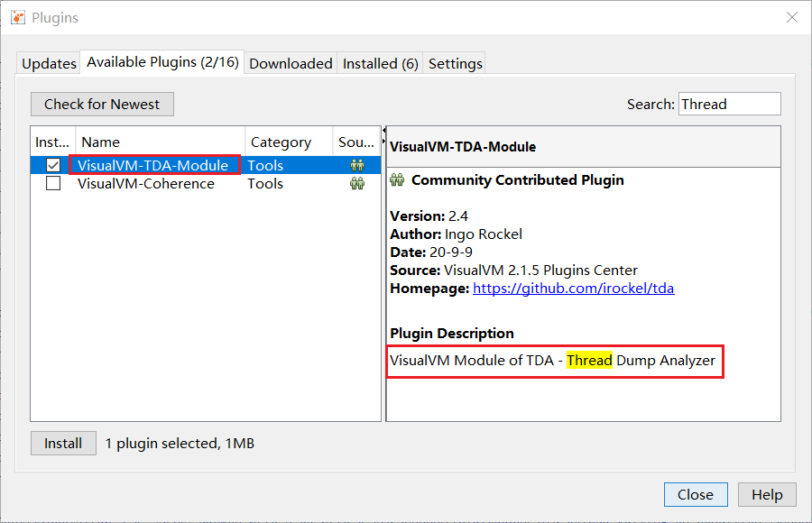812x523 pixels.
Task: Click icon beside Community Contributed Plugin heading
Action: coord(397,179)
